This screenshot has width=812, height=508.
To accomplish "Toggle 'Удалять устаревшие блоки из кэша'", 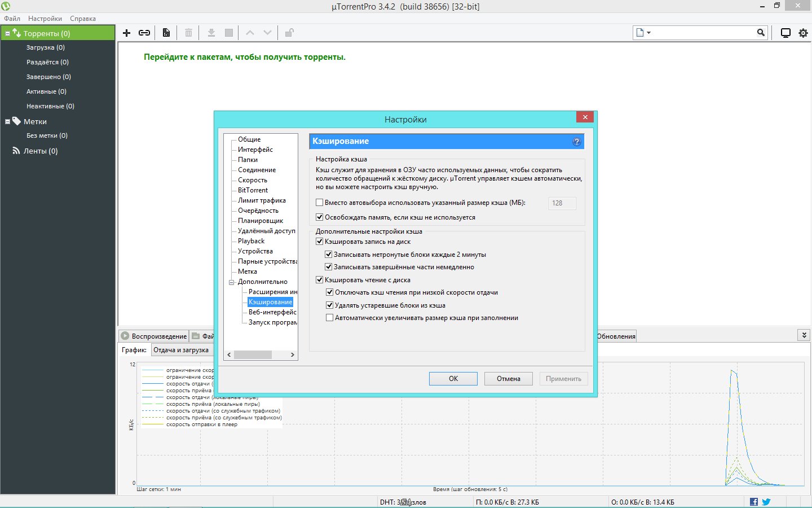I will point(330,305).
